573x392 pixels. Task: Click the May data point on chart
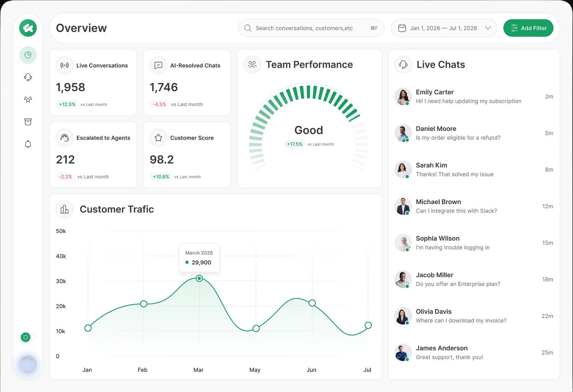coord(256,328)
